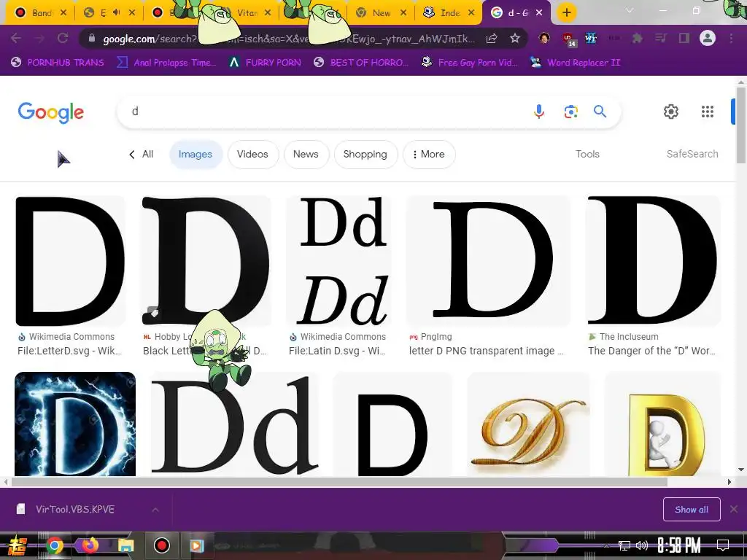Open File Explorer from the taskbar
The image size is (747, 560).
click(125, 545)
